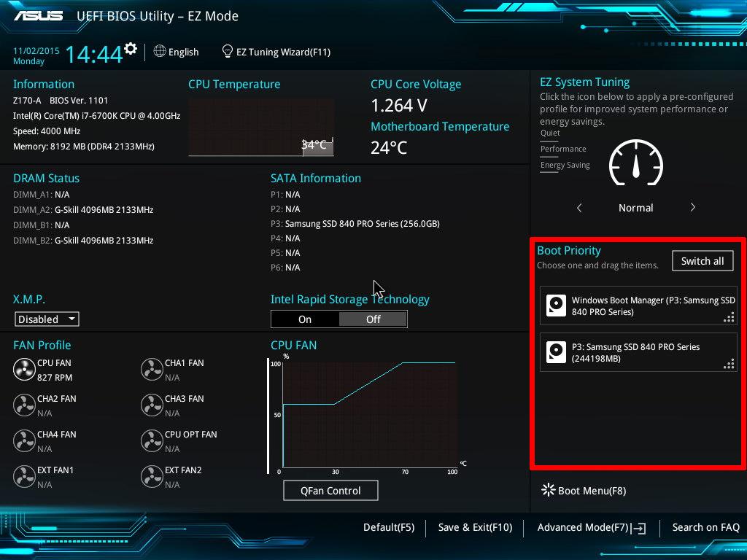Click the EXT FAN1 fan icon
The image size is (747, 560).
click(24, 477)
